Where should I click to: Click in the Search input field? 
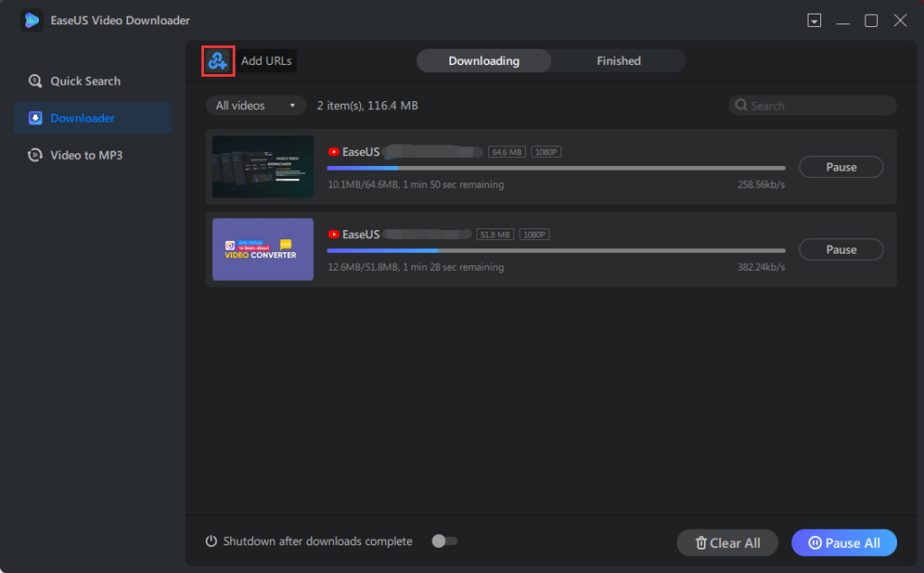pos(817,106)
